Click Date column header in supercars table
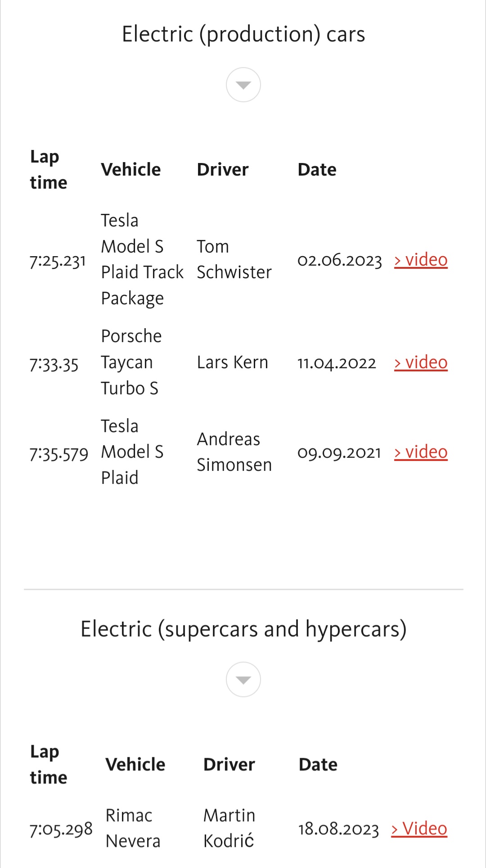The height and width of the screenshot is (868, 486). (x=318, y=764)
